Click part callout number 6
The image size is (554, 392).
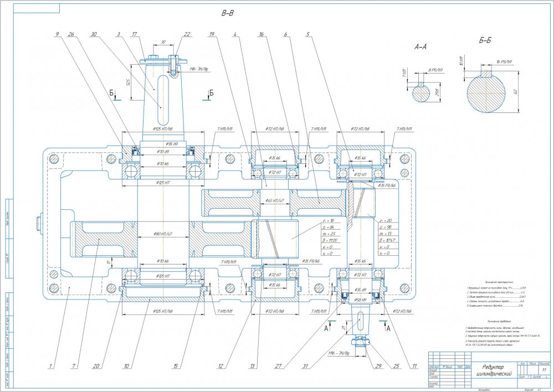tap(285, 34)
